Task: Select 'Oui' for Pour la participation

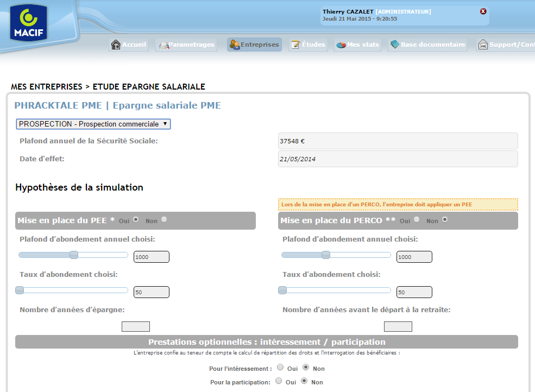Action: click(x=280, y=382)
